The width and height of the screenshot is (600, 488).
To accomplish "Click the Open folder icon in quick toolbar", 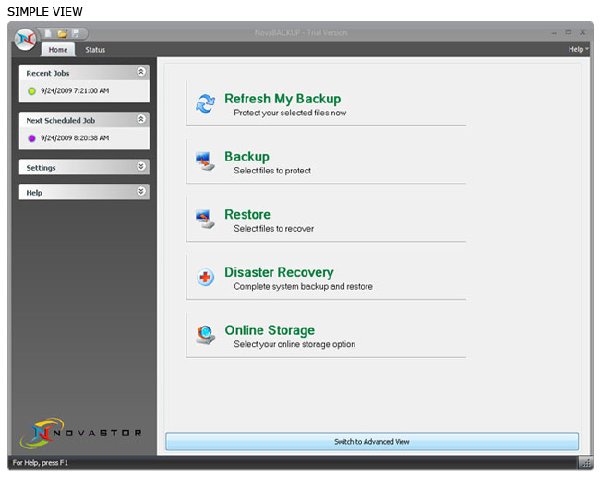I will pyautogui.click(x=62, y=34).
